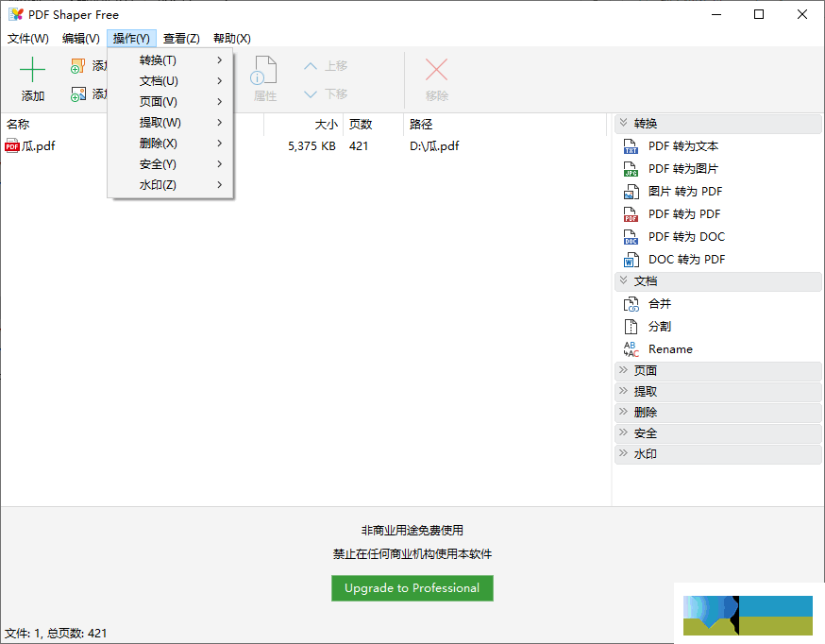Click 禁止在任何商业机构使用本软件 notice text

tap(412, 554)
